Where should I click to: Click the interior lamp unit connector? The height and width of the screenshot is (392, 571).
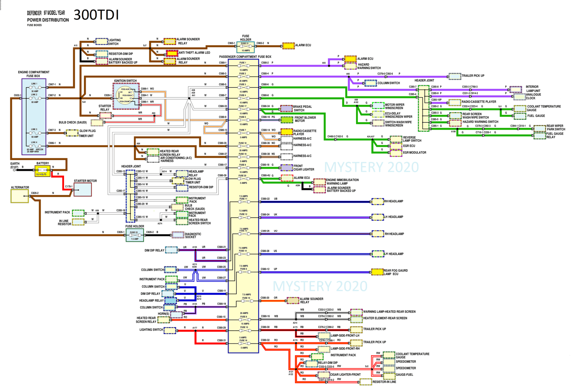(516, 89)
